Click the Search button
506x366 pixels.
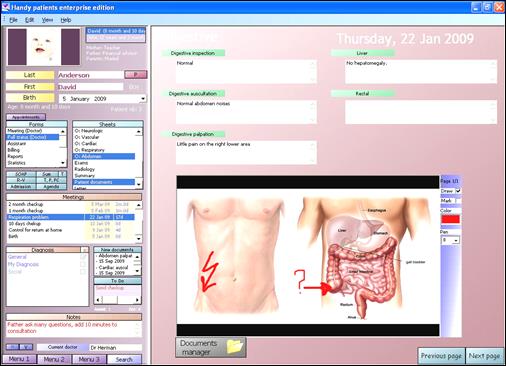click(124, 359)
